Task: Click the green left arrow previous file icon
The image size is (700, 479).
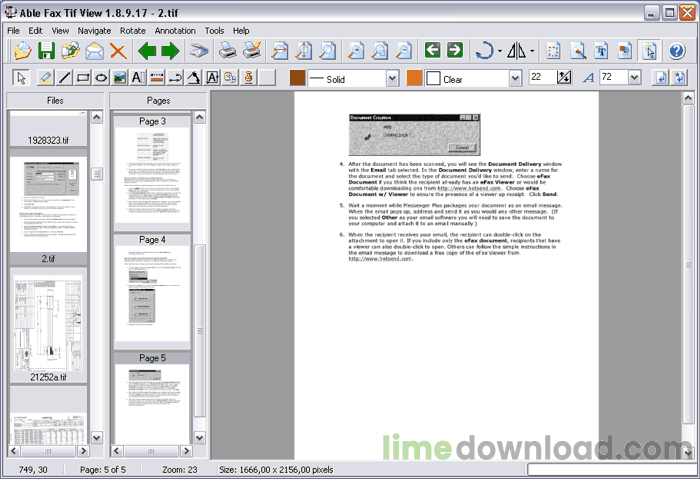Action: pyautogui.click(x=147, y=50)
